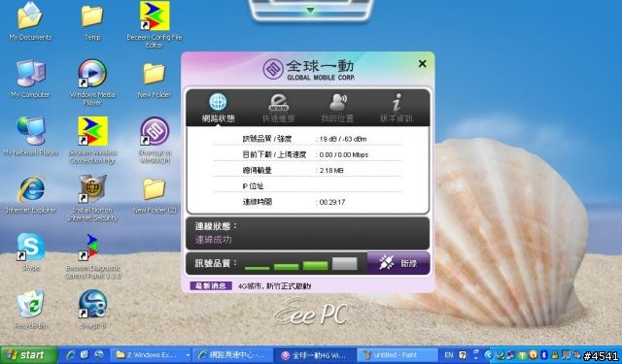
Task: Open the 版本資訊 version info tab
Action: click(x=397, y=108)
